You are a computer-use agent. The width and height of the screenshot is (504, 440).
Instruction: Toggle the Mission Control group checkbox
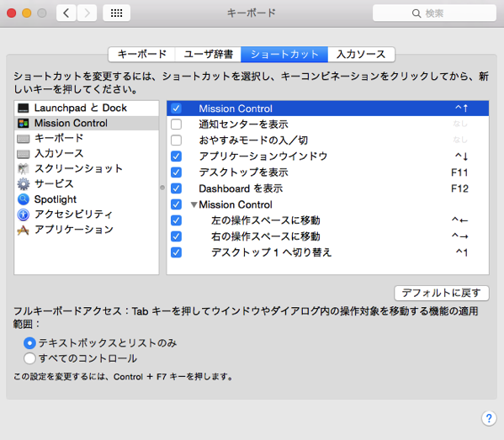click(x=176, y=204)
